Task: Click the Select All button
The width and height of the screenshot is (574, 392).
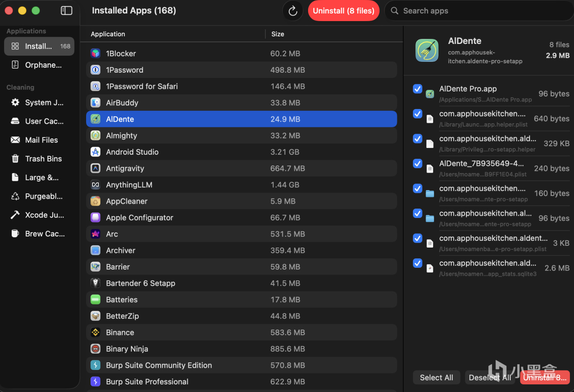Action: pos(436,378)
